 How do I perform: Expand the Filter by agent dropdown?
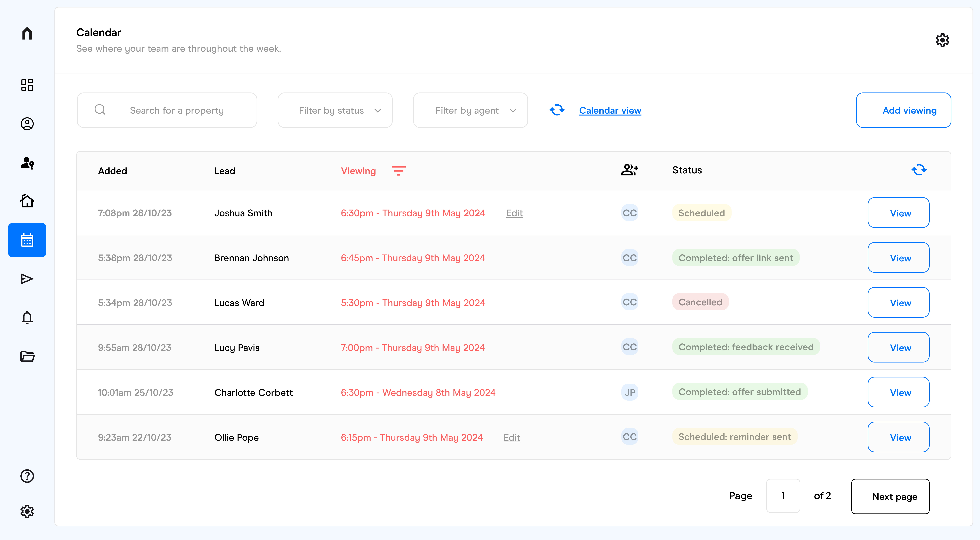[x=470, y=110]
